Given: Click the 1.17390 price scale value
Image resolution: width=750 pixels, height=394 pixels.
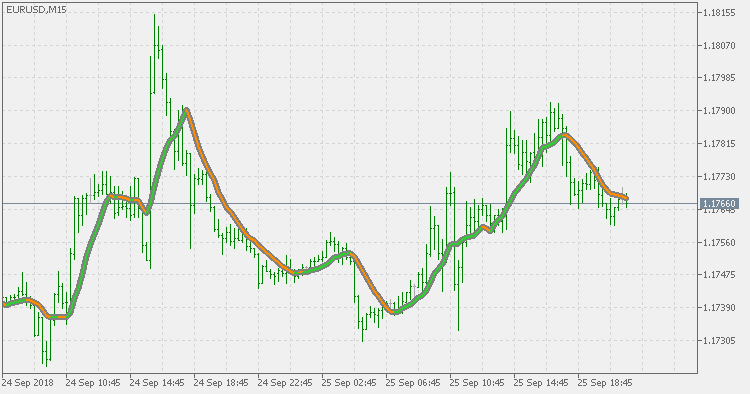Looking at the screenshot, I should (x=719, y=307).
